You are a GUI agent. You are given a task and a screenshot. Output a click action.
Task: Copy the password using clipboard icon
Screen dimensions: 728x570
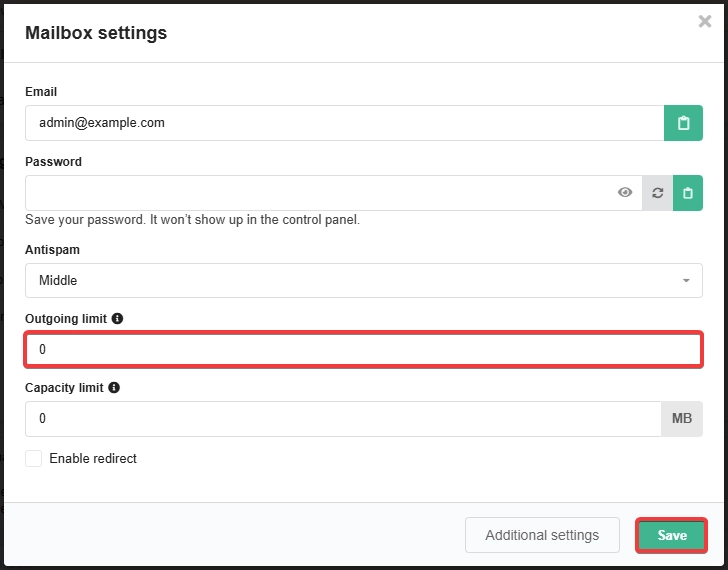pos(688,193)
